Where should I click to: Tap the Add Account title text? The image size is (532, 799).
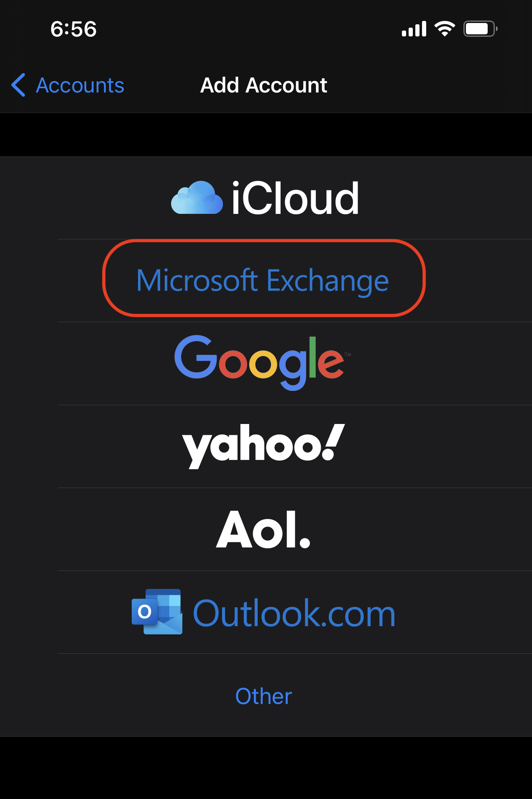(263, 85)
